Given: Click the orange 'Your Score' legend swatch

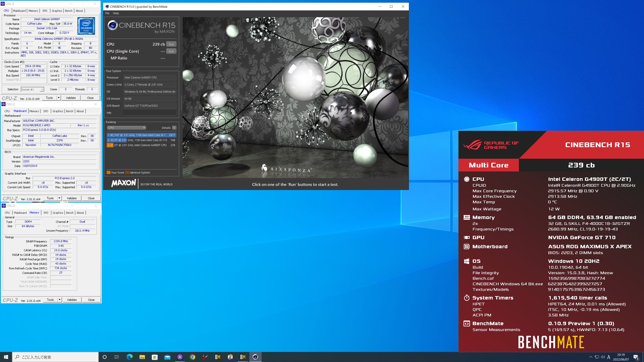Looking at the screenshot, I should pos(109,172).
